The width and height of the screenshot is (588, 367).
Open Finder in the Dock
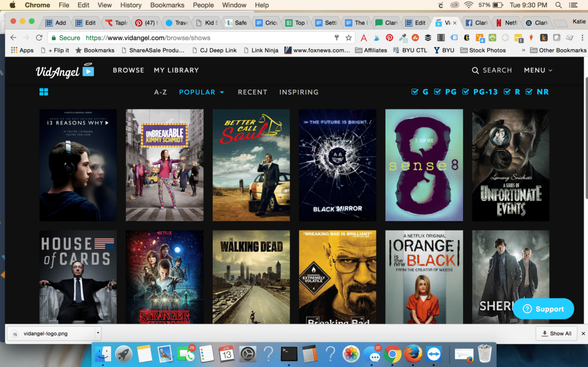point(103,353)
